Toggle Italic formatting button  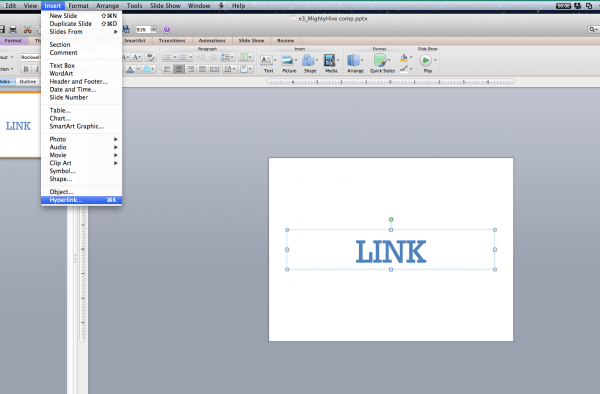tap(37, 69)
